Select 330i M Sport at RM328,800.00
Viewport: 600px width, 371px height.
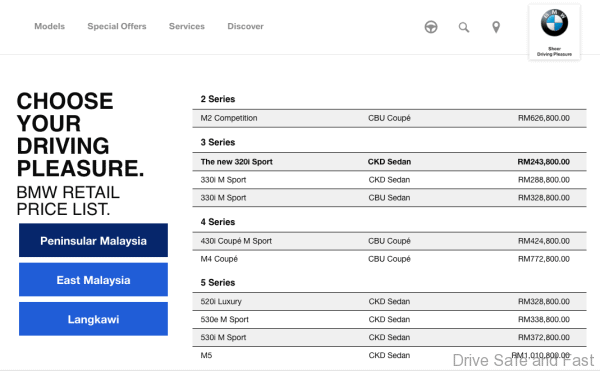(x=389, y=198)
